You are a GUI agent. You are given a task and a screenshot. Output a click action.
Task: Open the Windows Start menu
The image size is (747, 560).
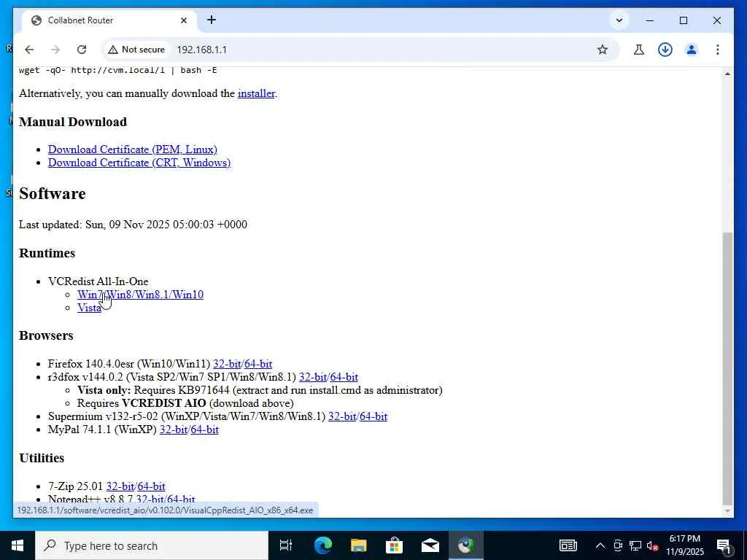point(18,545)
